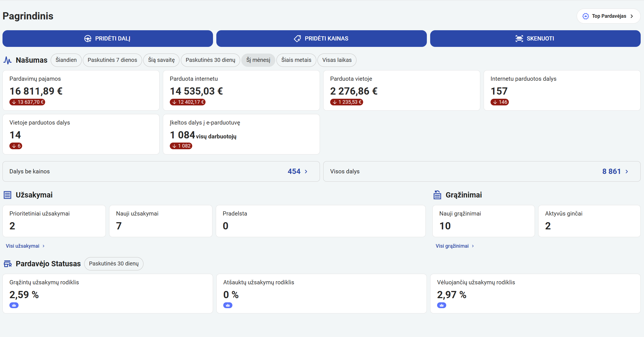Click the scanner icon in SKENUOTI
The image size is (644, 337).
pos(519,39)
